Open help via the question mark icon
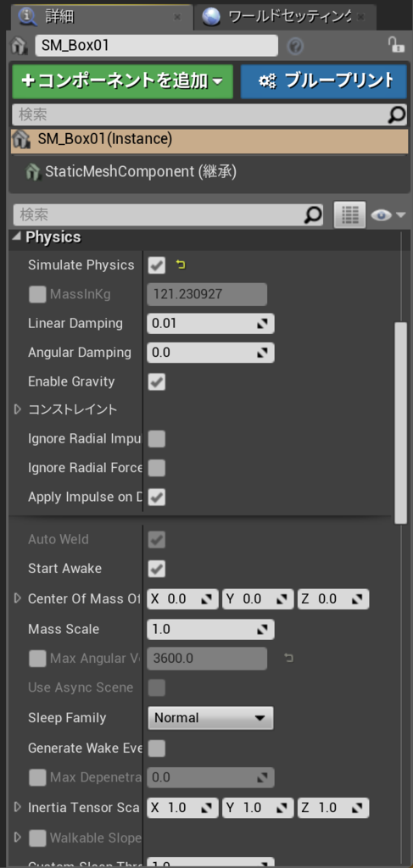The height and width of the screenshot is (868, 413). [x=295, y=47]
